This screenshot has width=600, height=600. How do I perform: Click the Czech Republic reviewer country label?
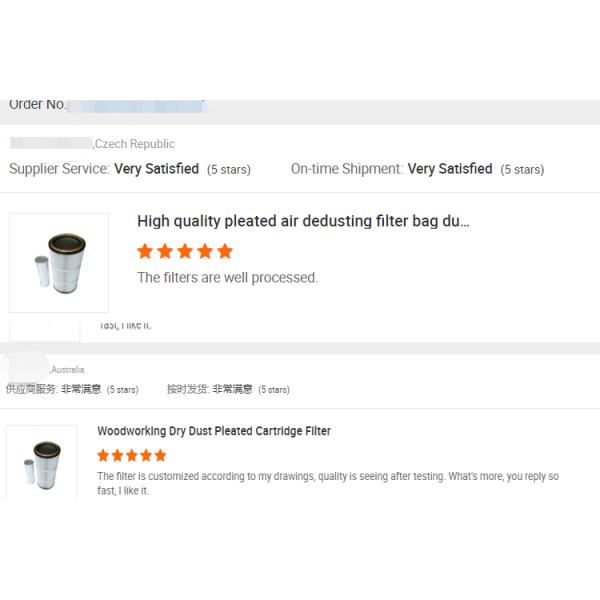pyautogui.click(x=134, y=144)
